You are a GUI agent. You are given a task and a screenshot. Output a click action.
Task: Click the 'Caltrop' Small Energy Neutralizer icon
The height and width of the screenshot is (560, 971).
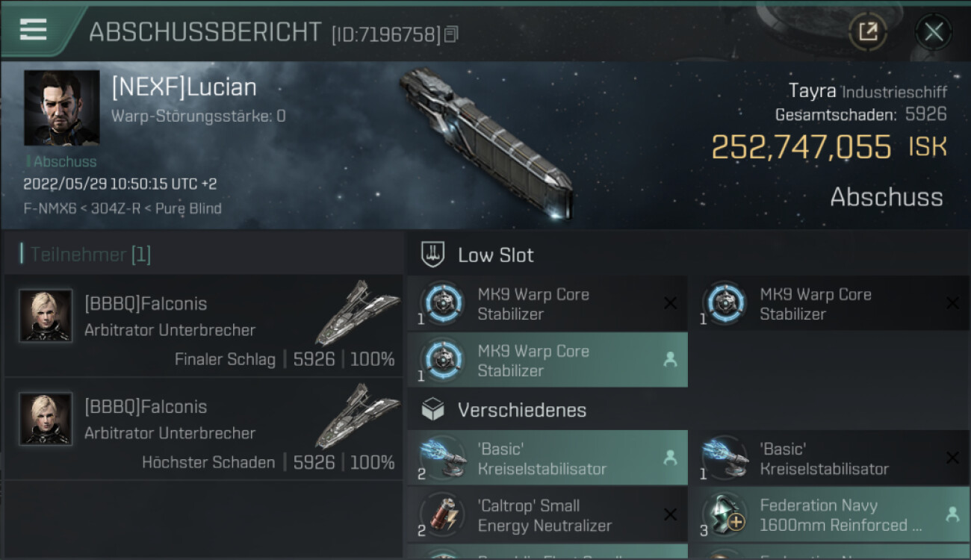pos(442,515)
